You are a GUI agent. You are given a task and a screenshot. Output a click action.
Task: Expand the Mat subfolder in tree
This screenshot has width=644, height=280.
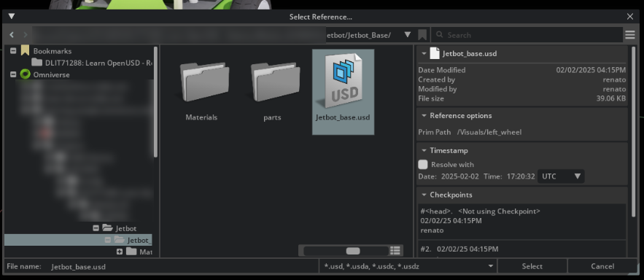tap(120, 252)
